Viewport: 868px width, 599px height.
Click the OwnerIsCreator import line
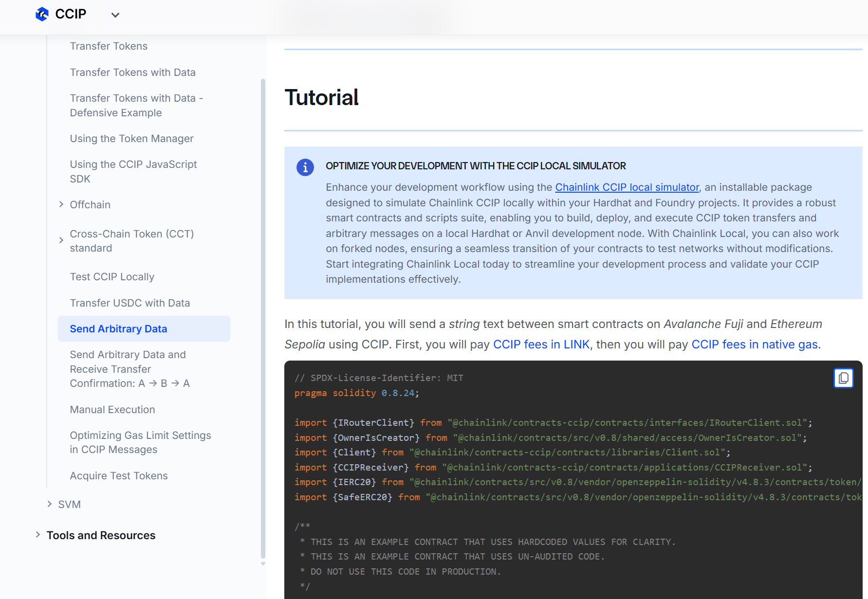click(x=551, y=438)
